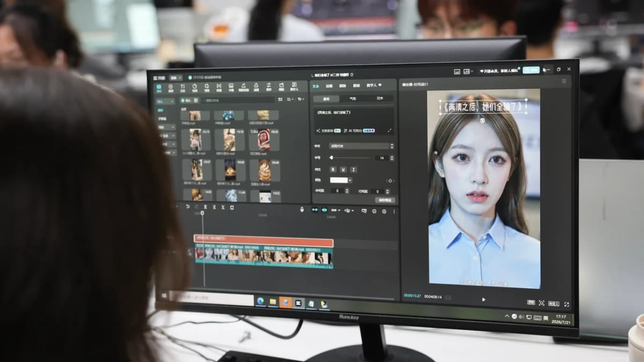Click the rotate handle below the title text box
Image resolution: width=644 pixels, height=362 pixels.
click(x=482, y=121)
